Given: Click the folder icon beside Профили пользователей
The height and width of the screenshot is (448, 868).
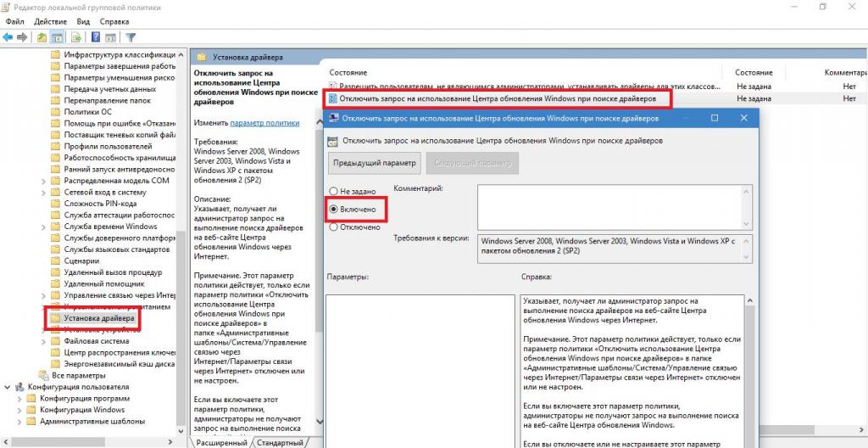Looking at the screenshot, I should tap(55, 147).
